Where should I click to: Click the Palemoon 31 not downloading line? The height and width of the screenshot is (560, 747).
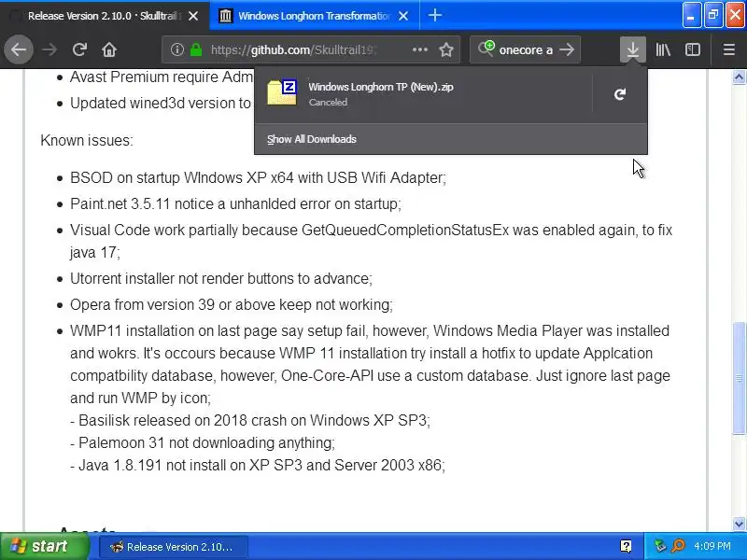(x=203, y=442)
